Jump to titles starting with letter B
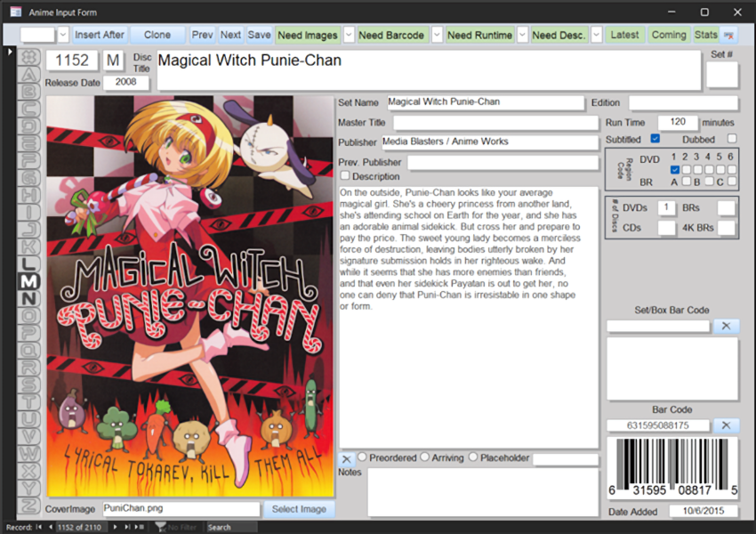This screenshot has width=756, height=534. tap(29, 91)
